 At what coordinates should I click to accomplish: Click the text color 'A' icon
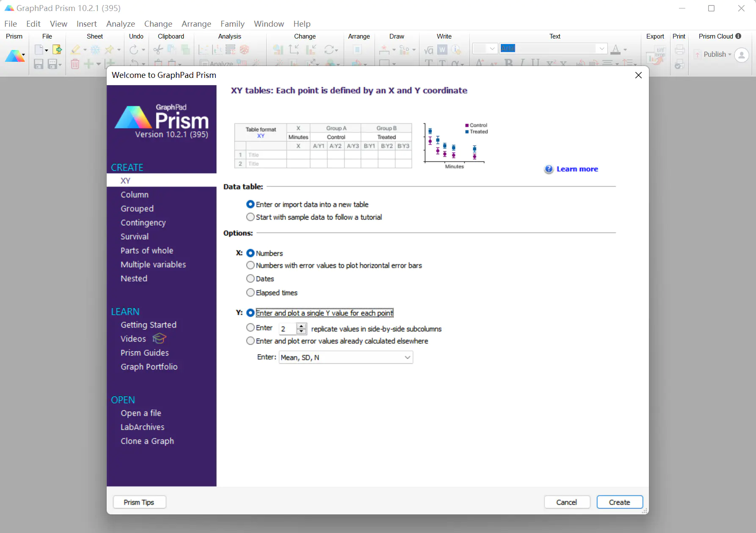pyautogui.click(x=615, y=50)
